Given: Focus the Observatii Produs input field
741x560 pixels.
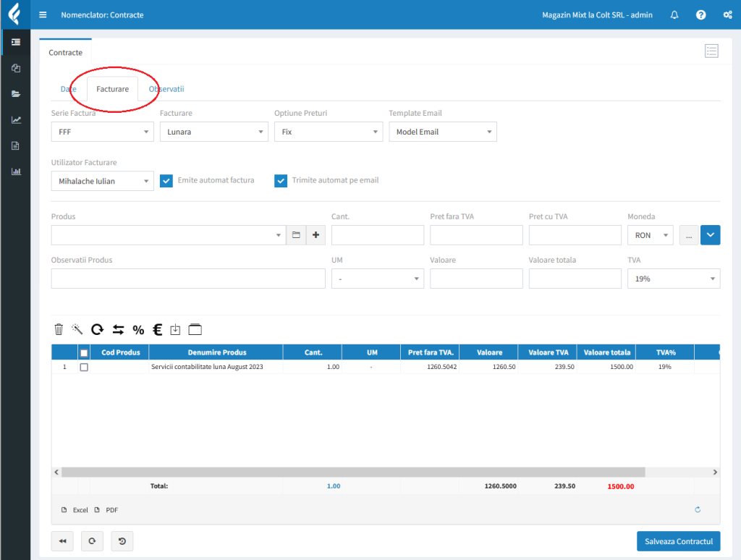Looking at the screenshot, I should (x=188, y=279).
